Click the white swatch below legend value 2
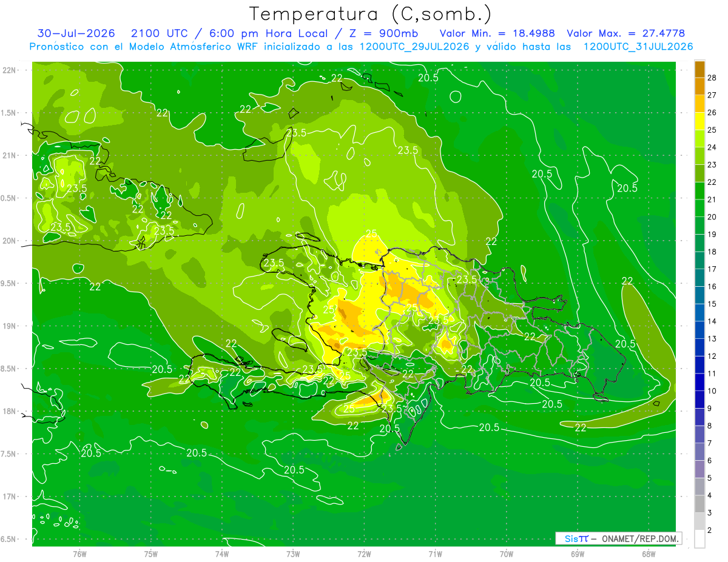 point(699,539)
